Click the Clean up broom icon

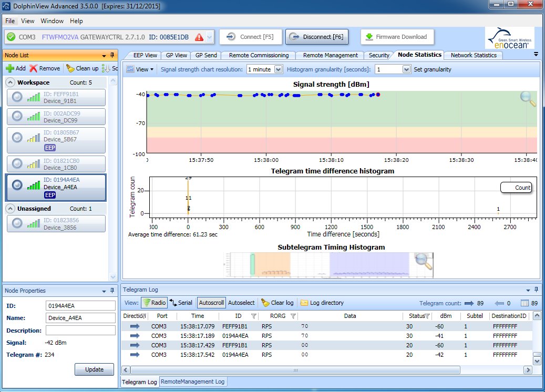coord(70,68)
